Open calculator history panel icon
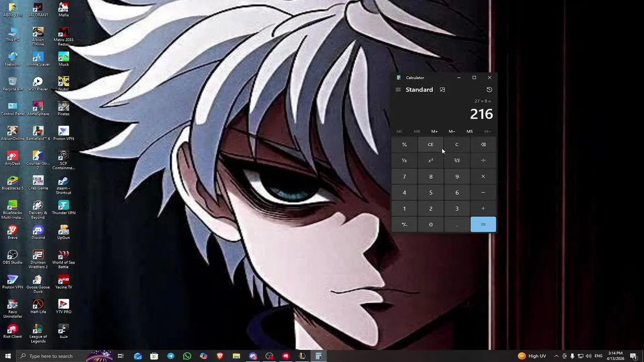Viewport: 644px width, 362px height. [x=489, y=89]
